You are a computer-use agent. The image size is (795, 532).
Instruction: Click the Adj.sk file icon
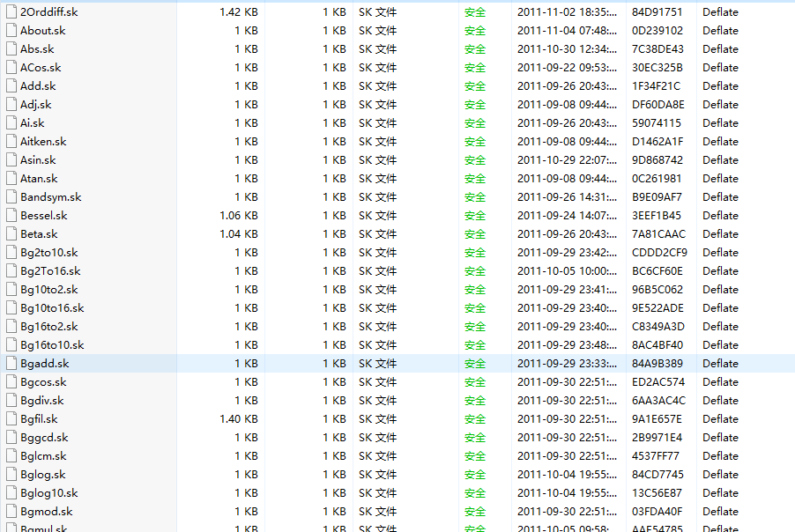coord(11,104)
